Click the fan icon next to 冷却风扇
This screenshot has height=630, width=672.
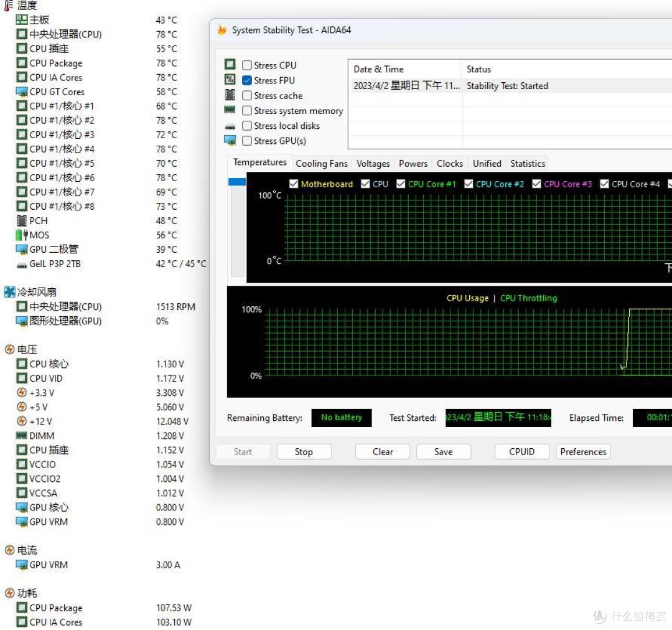(x=9, y=292)
